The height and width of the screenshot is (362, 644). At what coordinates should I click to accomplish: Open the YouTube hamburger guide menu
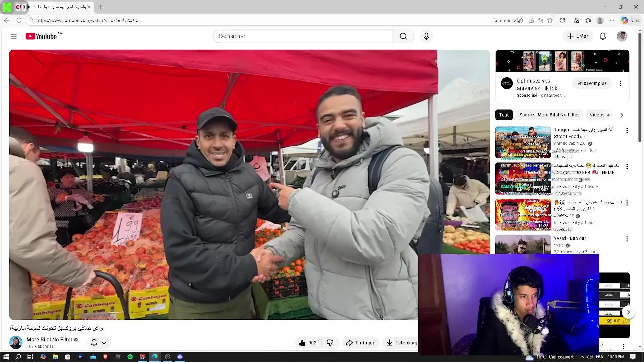(x=14, y=36)
